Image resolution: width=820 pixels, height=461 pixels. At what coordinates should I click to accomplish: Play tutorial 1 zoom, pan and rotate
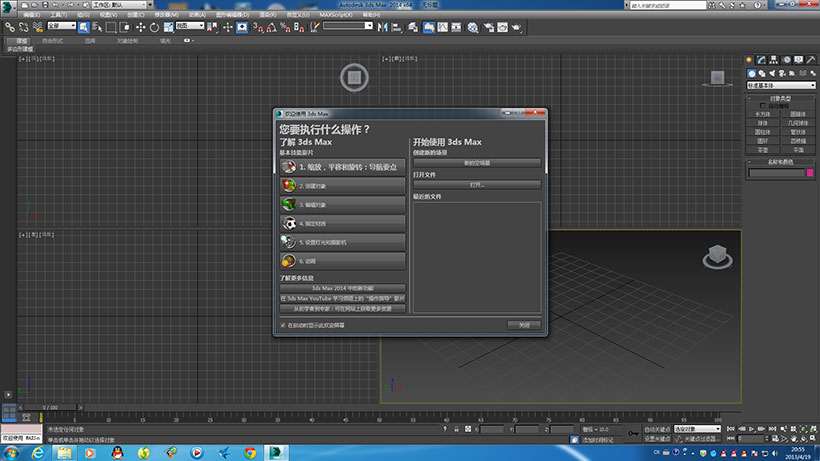[x=343, y=167]
